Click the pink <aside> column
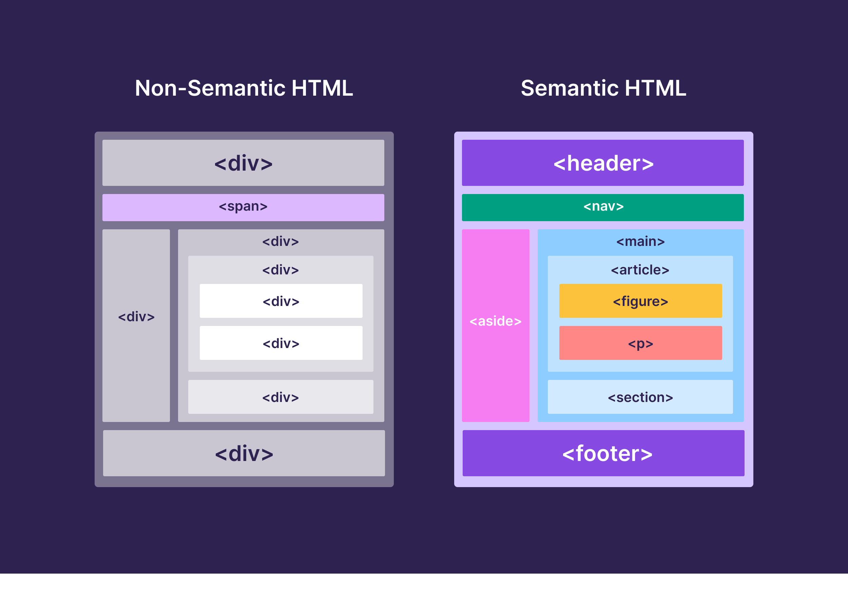The image size is (848, 616). coord(496,325)
